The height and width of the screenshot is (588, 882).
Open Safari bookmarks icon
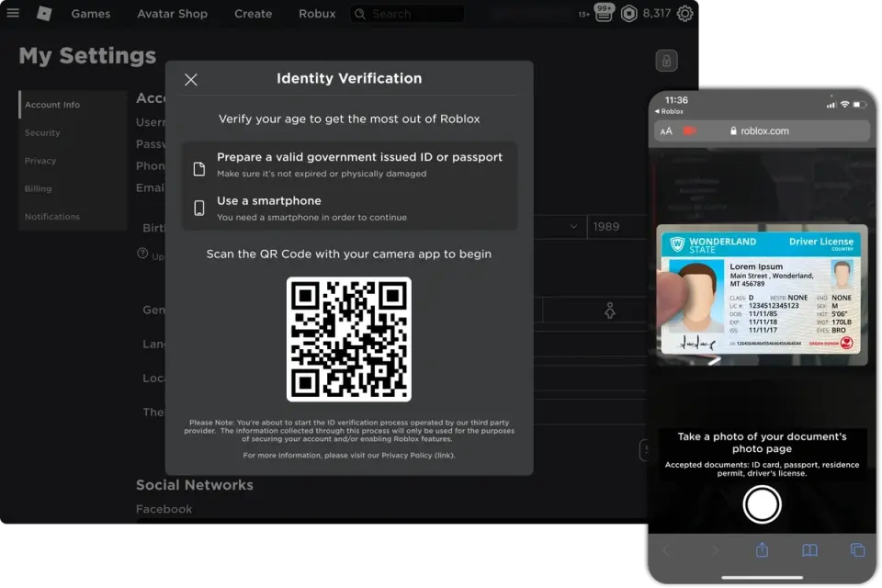[809, 549]
